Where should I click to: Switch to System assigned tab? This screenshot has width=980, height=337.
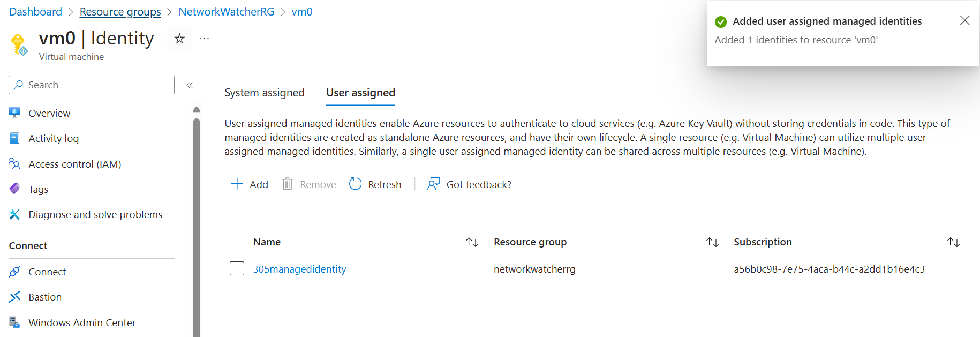pyautogui.click(x=265, y=93)
